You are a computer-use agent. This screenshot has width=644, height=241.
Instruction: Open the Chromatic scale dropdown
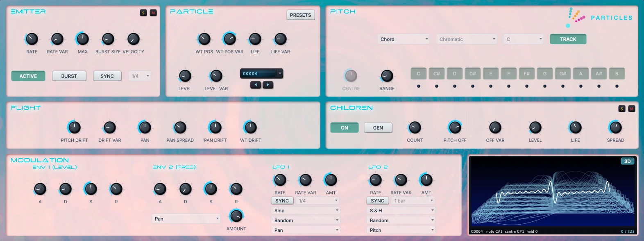467,39
